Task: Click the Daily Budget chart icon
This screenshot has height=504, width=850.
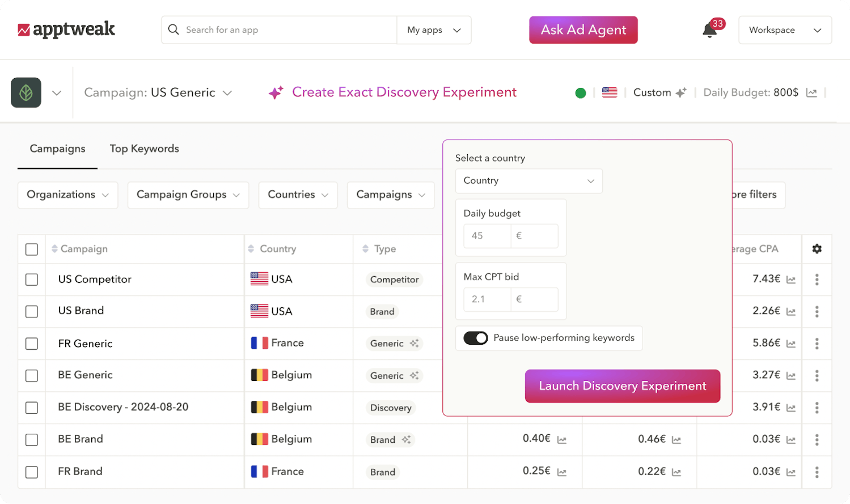Action: coord(811,93)
